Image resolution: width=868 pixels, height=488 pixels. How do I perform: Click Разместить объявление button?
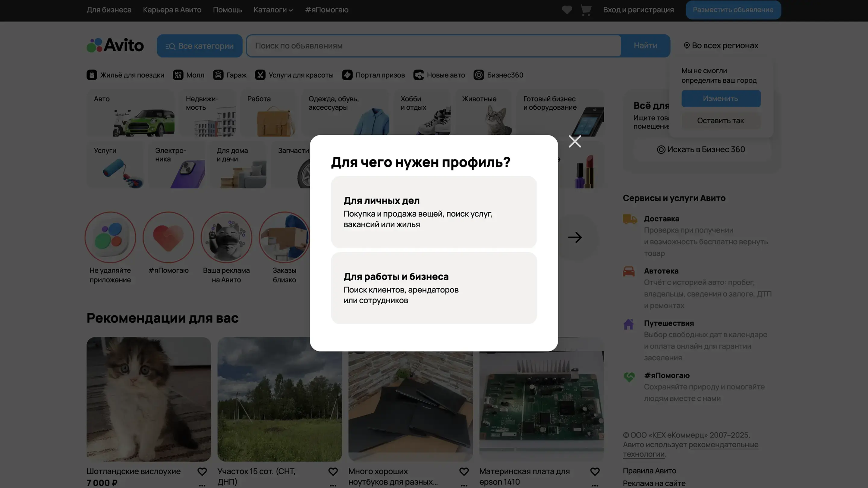point(733,10)
